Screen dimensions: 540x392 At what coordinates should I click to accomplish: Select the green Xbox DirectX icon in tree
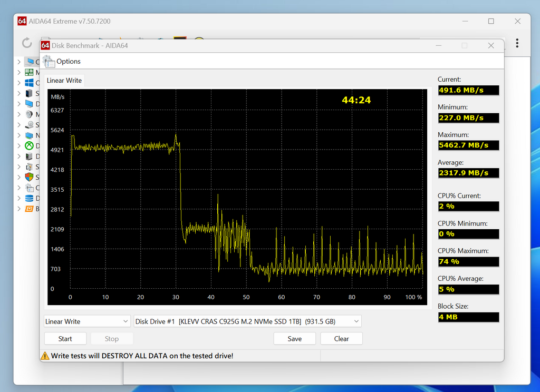tap(30, 146)
